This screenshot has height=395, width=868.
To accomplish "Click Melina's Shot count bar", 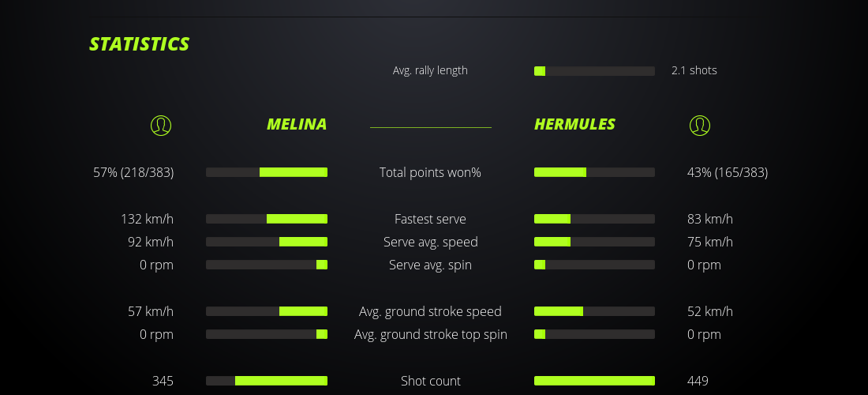I will point(267,381).
